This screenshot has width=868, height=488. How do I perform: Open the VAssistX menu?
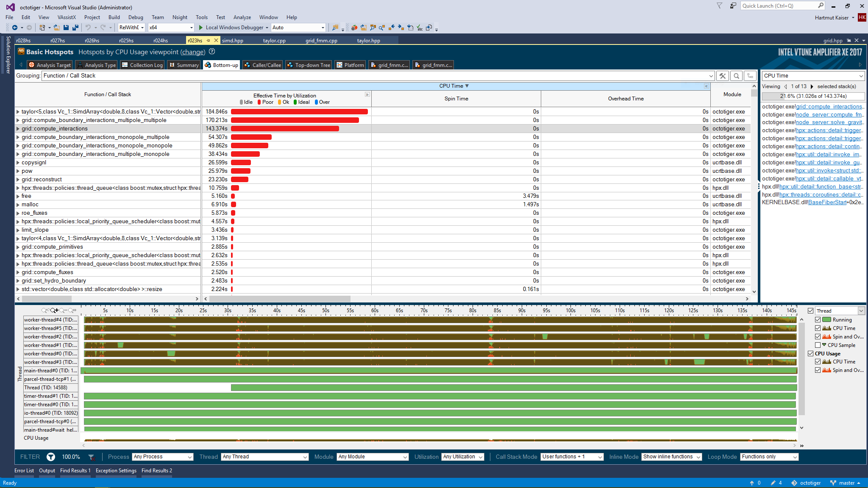pos(67,17)
